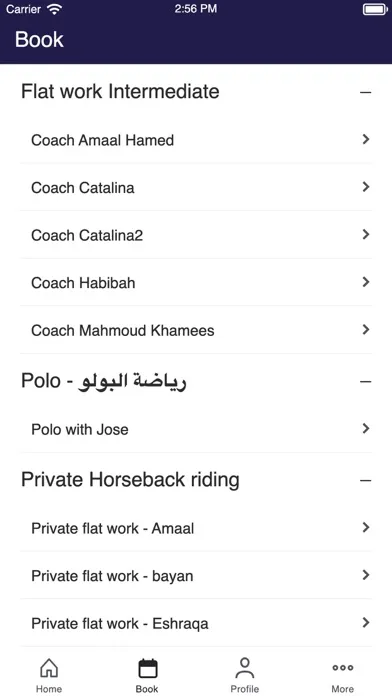Click the battery indicator in status bar

(375, 9)
